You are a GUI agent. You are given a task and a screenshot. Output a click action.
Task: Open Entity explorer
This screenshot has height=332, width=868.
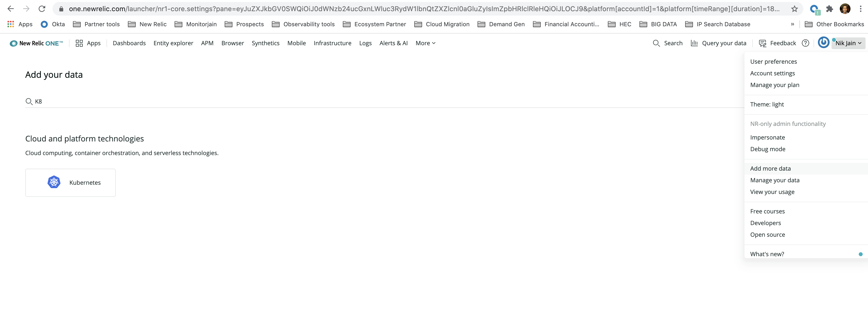pos(173,43)
